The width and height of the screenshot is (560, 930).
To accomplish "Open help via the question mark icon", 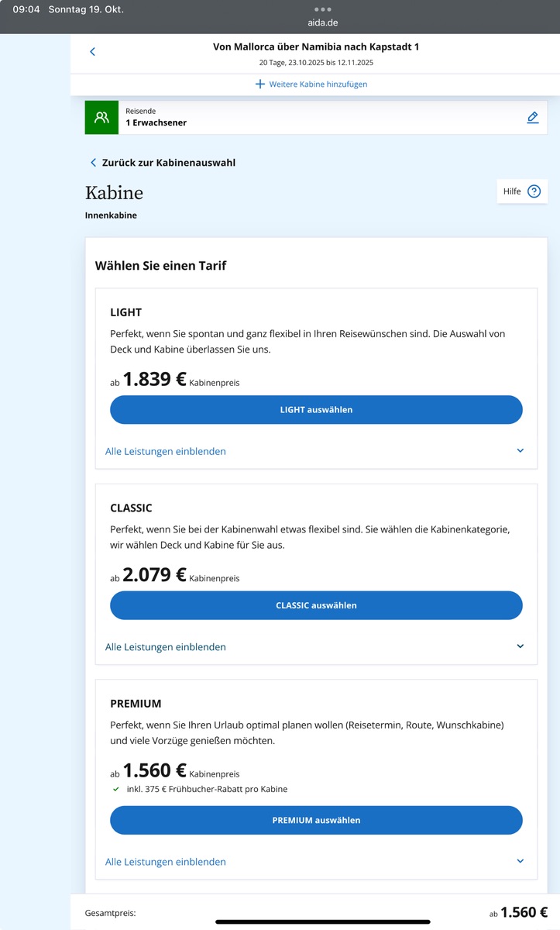I will (534, 191).
